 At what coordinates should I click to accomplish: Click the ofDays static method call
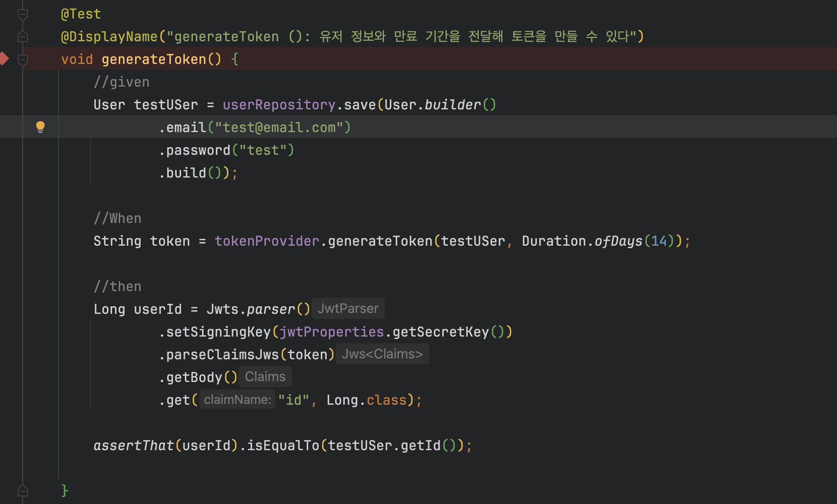point(618,241)
